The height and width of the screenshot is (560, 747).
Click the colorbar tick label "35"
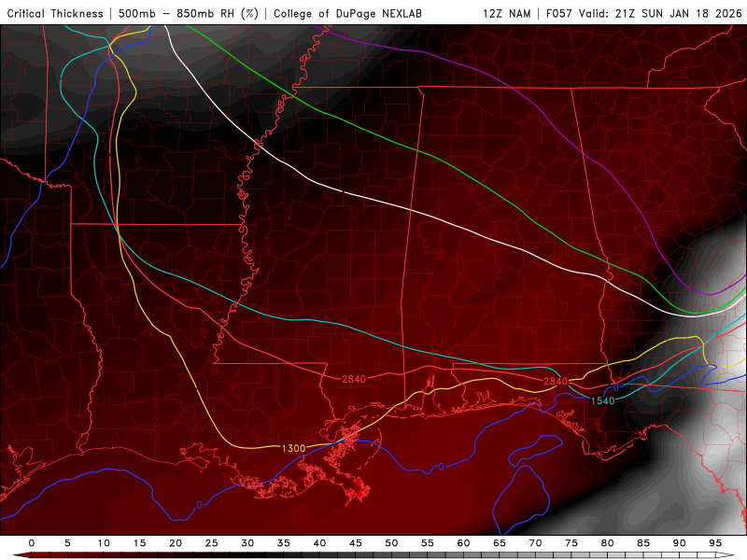tap(284, 543)
